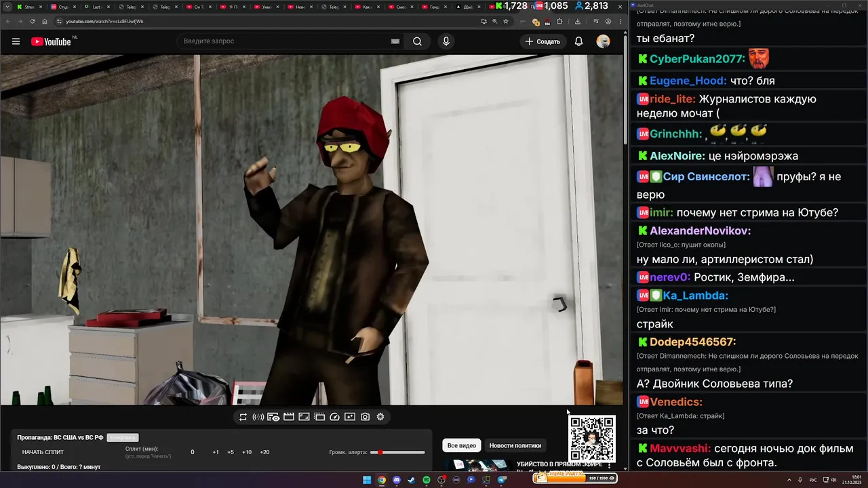Viewport: 868px width, 488px height.
Task: Click the Meme Party goal progress bar
Action: 574,478
